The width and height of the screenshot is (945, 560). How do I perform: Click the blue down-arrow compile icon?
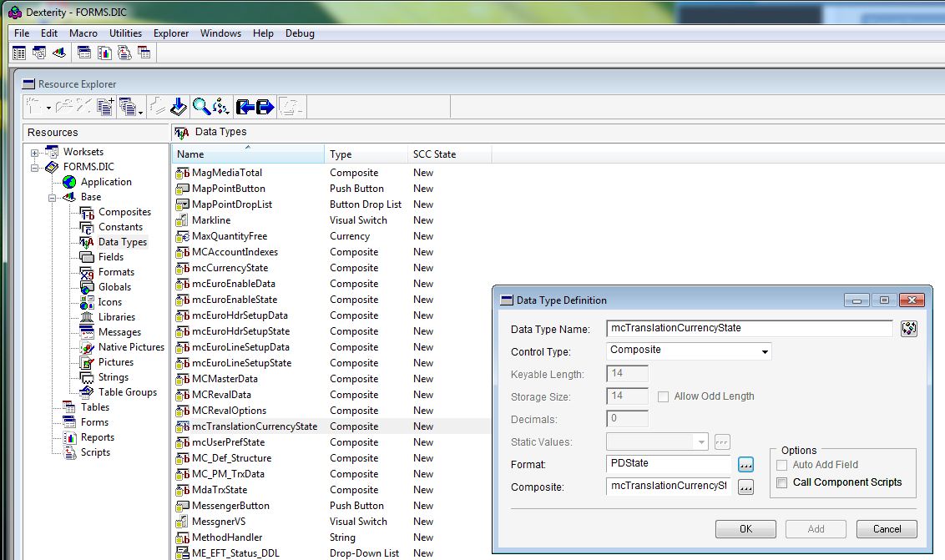[x=178, y=106]
